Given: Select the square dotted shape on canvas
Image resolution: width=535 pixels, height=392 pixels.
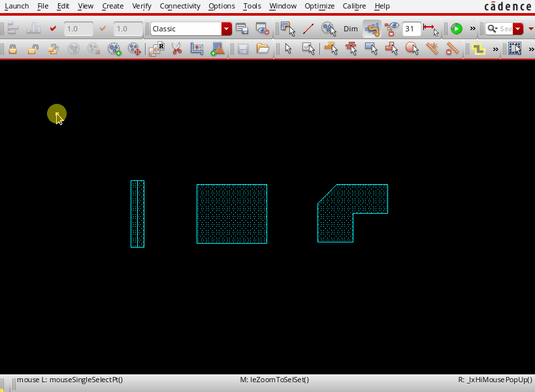Looking at the screenshot, I should click(232, 214).
